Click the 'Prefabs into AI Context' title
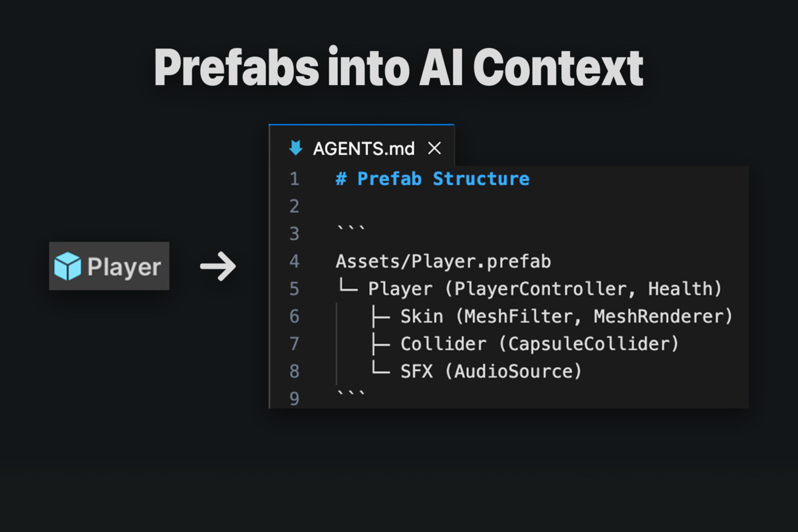 (399, 66)
